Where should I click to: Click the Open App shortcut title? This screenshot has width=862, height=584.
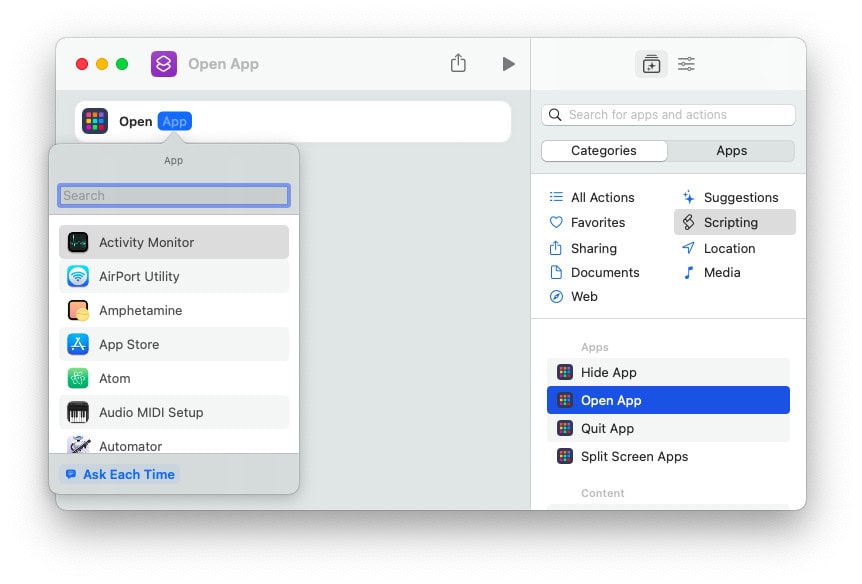coord(223,64)
